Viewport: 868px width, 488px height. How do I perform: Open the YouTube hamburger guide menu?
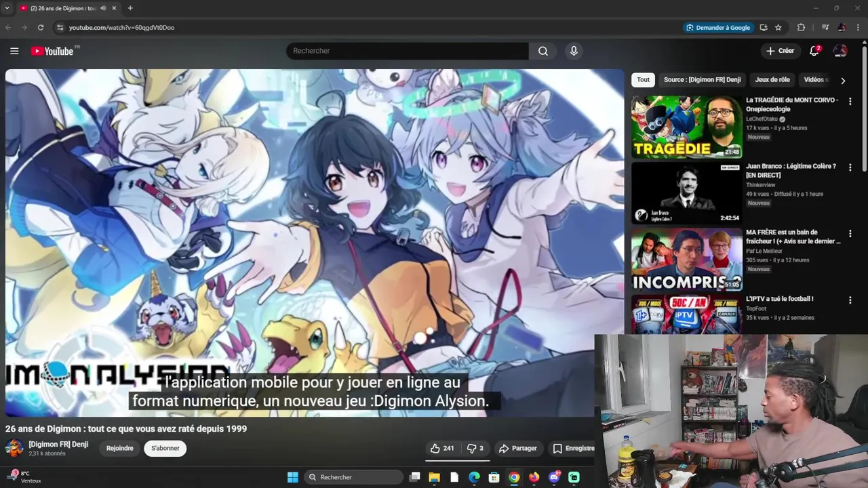(x=14, y=51)
